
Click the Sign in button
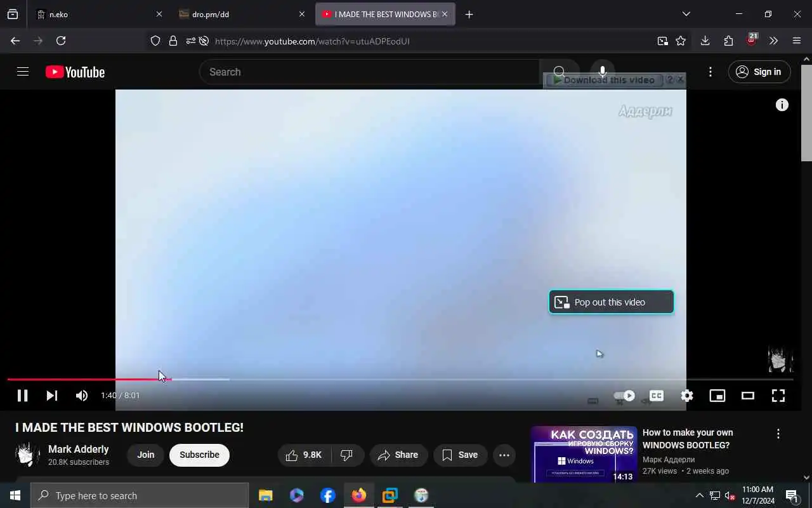(x=759, y=72)
